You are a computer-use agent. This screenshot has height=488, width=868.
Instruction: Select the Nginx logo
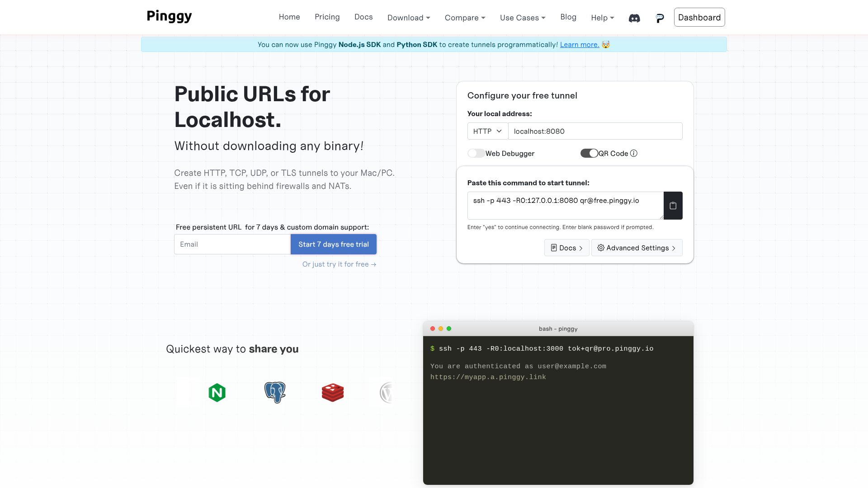217,392
